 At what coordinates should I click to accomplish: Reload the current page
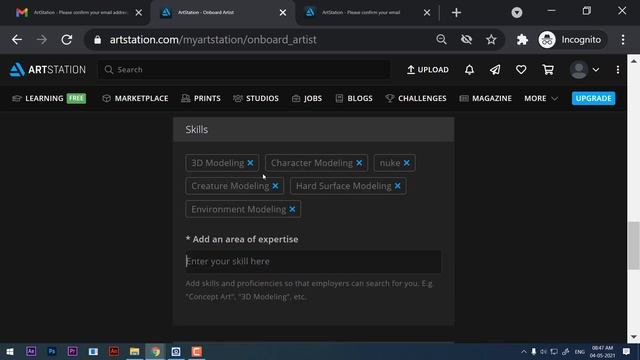click(67, 40)
